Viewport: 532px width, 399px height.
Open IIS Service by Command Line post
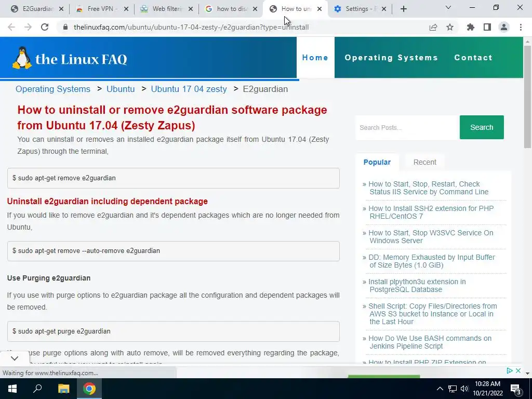pos(429,188)
